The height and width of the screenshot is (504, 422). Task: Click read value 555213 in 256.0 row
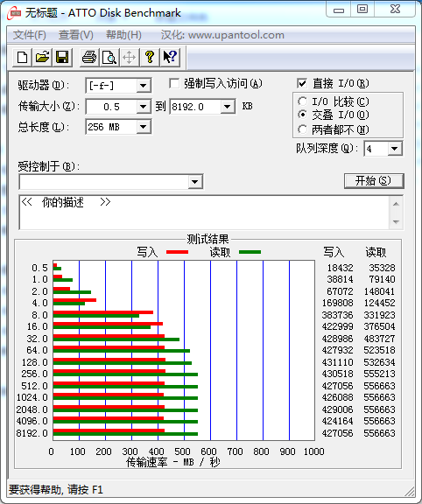coord(380,374)
